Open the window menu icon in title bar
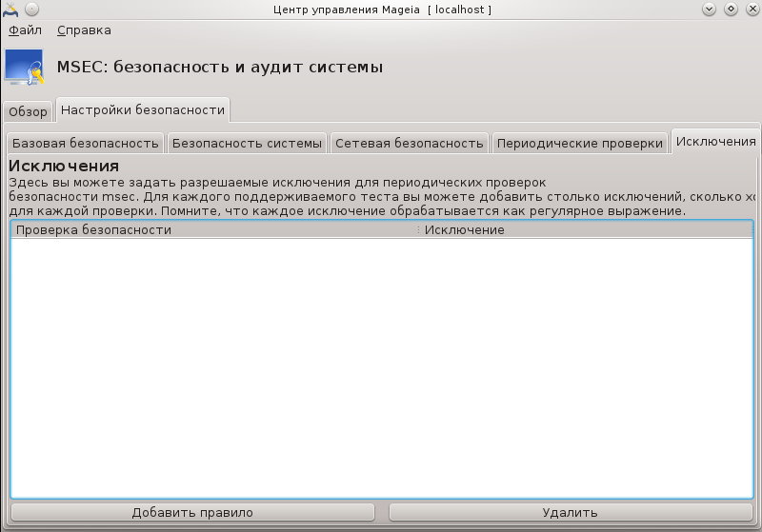 (x=10, y=10)
